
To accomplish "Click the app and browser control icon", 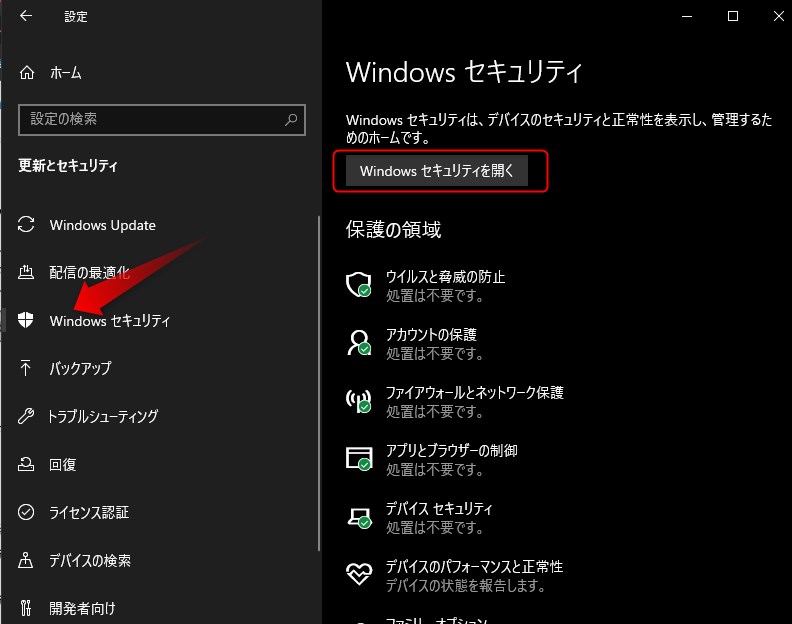I will coord(359,458).
